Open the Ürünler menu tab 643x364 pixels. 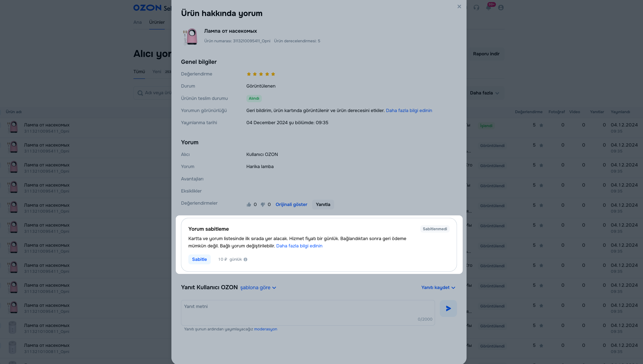pyautogui.click(x=157, y=22)
